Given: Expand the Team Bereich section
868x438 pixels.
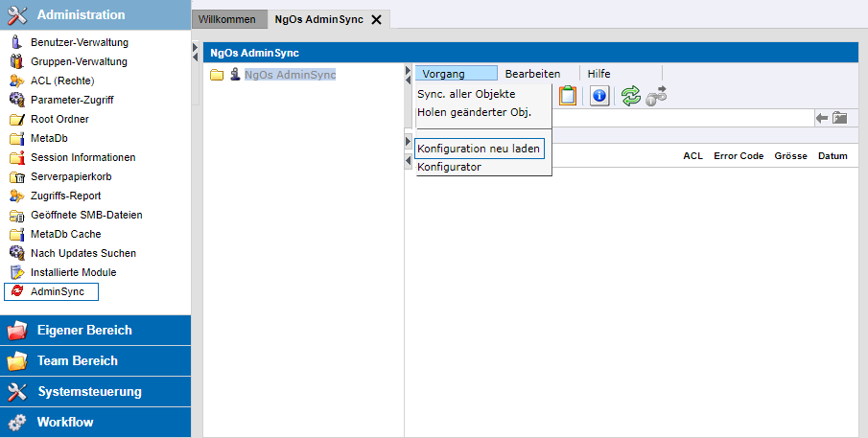Looking at the screenshot, I should tap(96, 361).
